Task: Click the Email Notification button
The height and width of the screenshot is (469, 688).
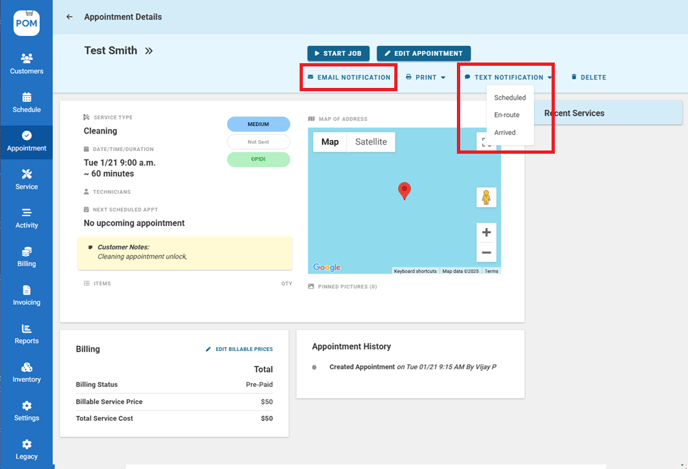Action: [349, 77]
